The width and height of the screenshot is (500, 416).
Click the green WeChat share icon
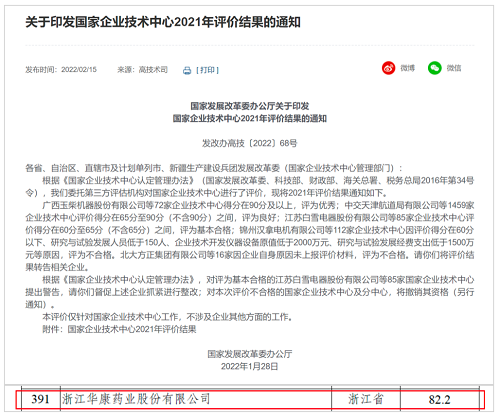coord(435,68)
